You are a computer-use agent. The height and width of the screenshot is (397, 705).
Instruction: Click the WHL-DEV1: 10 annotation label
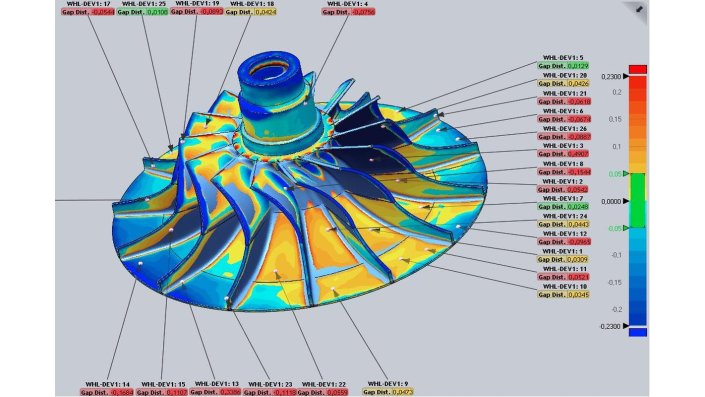click(x=563, y=286)
